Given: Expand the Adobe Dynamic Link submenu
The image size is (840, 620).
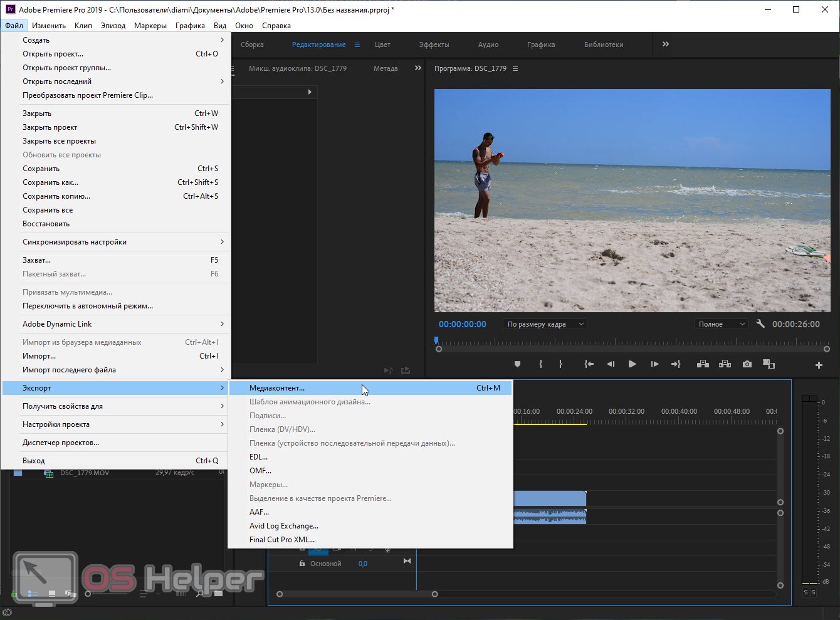Looking at the screenshot, I should pos(116,324).
